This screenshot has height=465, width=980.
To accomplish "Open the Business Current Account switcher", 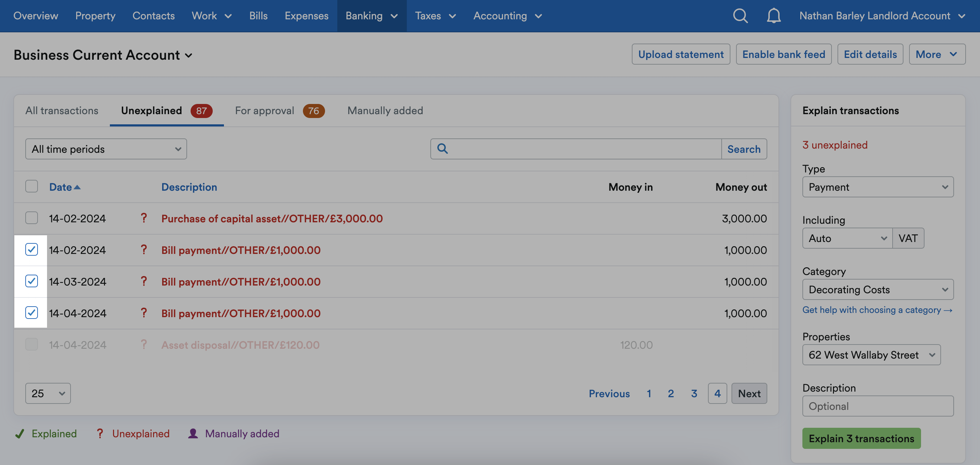I will pyautogui.click(x=103, y=55).
